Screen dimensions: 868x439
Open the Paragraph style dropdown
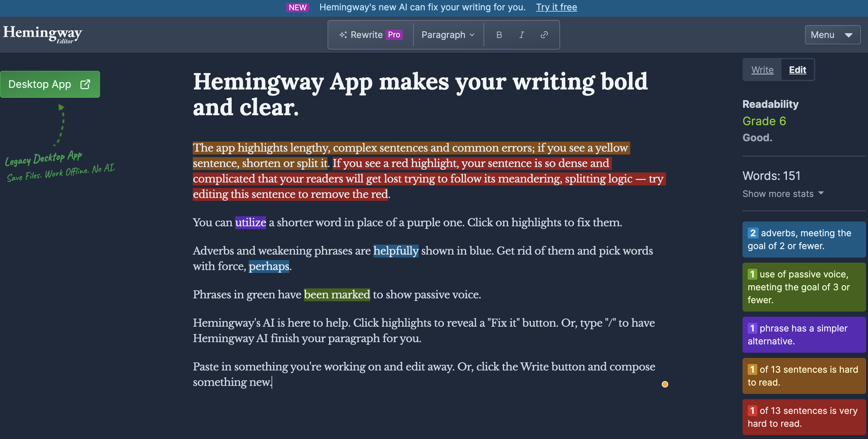pos(448,35)
